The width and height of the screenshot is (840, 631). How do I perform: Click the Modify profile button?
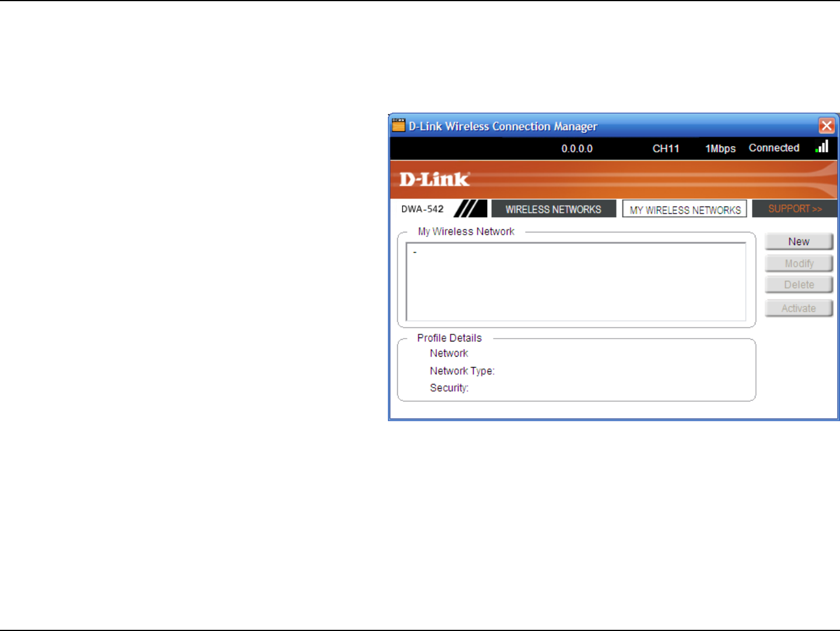pos(799,263)
